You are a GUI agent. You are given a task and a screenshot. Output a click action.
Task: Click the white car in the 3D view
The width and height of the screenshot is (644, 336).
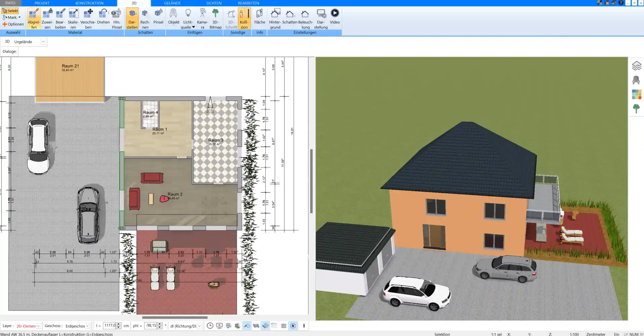click(x=416, y=294)
